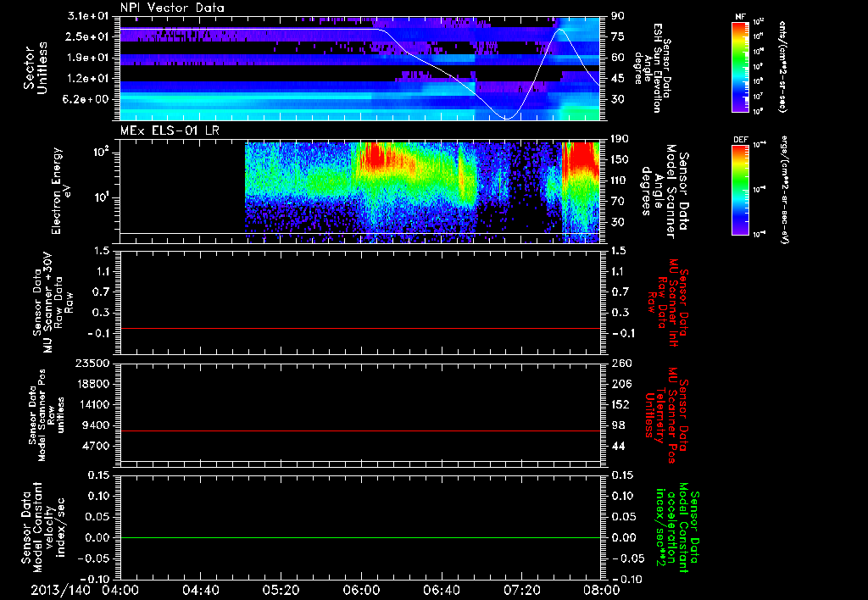
Task: Click the 07:20 time axis label
Action: (x=521, y=590)
